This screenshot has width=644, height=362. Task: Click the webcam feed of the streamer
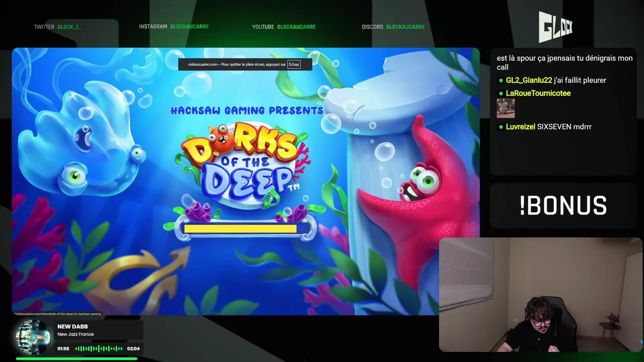click(541, 295)
